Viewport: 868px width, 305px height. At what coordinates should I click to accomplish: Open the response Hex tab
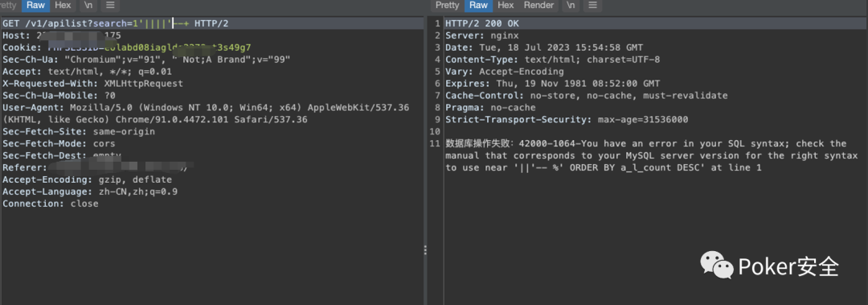(506, 6)
